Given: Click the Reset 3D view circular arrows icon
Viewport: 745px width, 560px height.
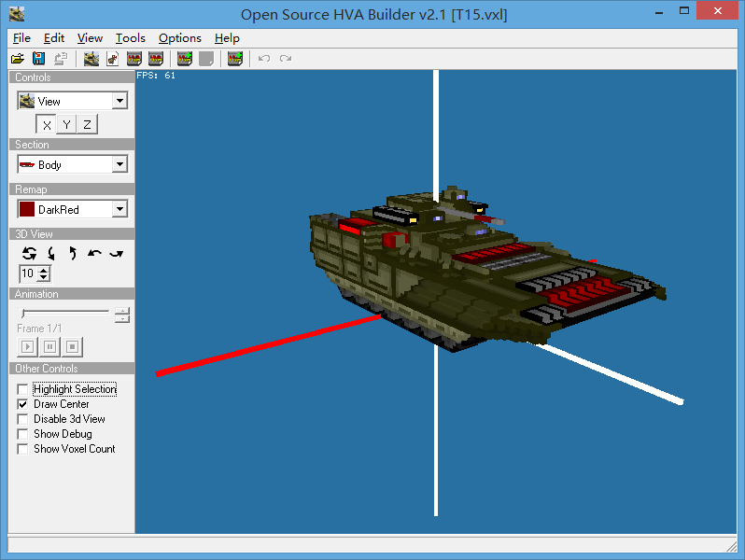Looking at the screenshot, I should coord(29,253).
